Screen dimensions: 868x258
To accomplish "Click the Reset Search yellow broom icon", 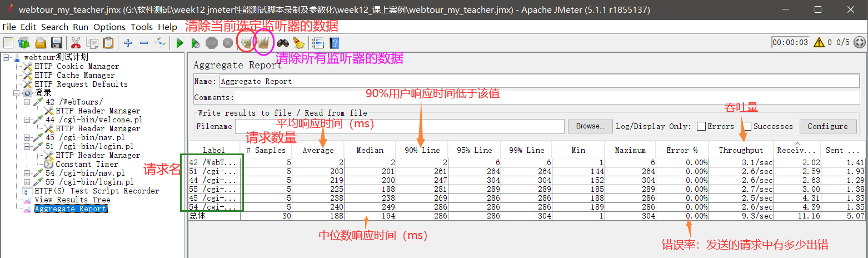I will tap(298, 43).
